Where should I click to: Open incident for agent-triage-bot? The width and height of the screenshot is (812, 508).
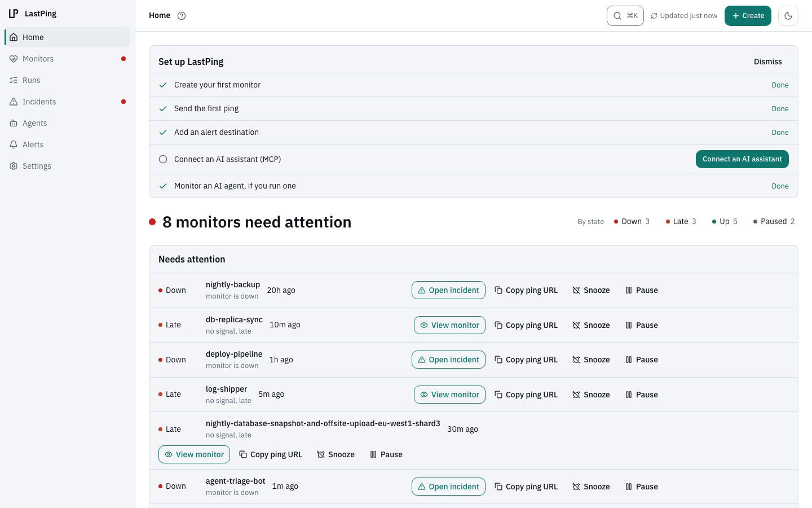448,487
